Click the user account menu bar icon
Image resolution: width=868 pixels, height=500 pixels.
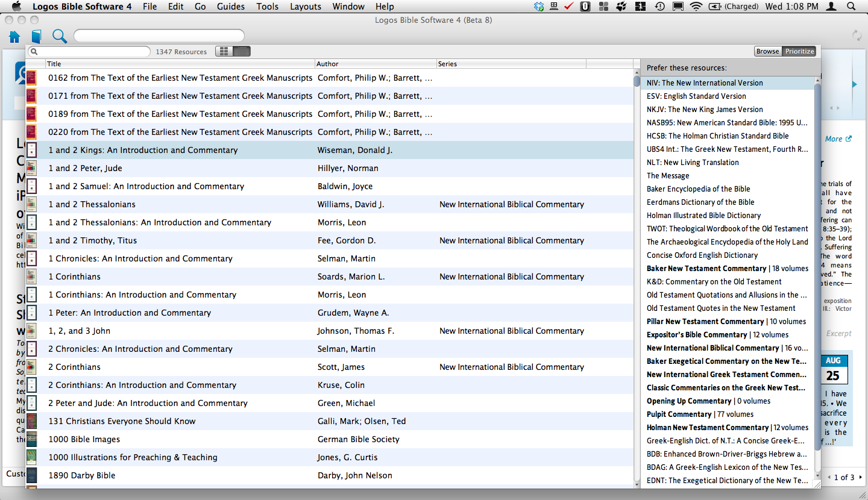(832, 7)
